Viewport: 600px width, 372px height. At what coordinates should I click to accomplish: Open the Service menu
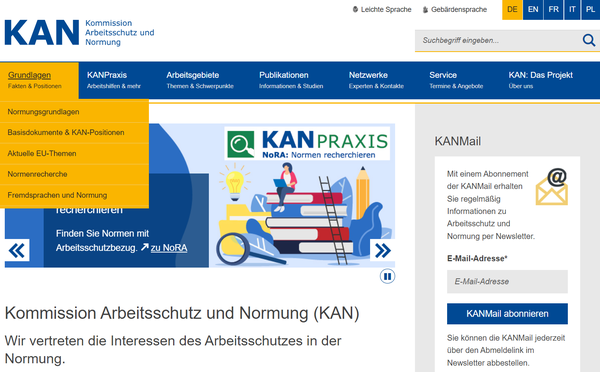click(x=456, y=80)
